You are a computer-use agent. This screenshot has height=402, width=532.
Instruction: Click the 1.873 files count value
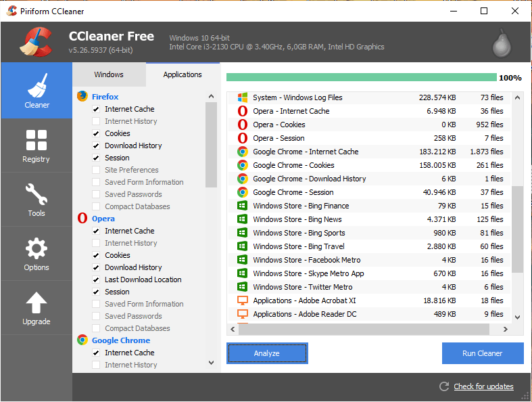[486, 152]
